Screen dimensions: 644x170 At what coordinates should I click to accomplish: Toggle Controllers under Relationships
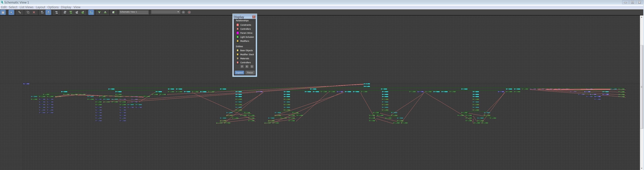[x=238, y=29]
